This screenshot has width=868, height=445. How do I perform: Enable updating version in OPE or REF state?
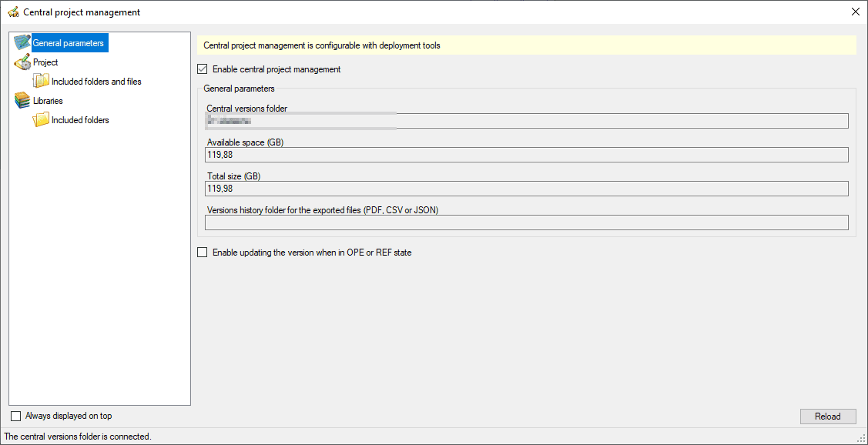(x=203, y=253)
